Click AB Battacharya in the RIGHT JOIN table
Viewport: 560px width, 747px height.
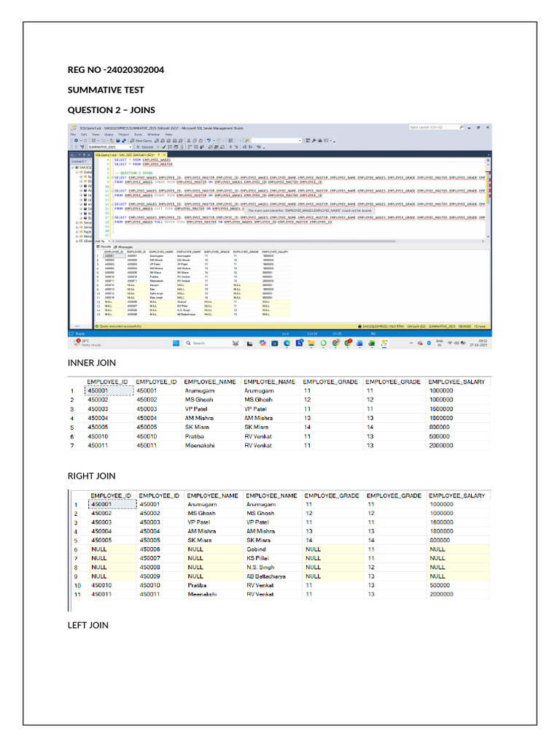(x=266, y=576)
